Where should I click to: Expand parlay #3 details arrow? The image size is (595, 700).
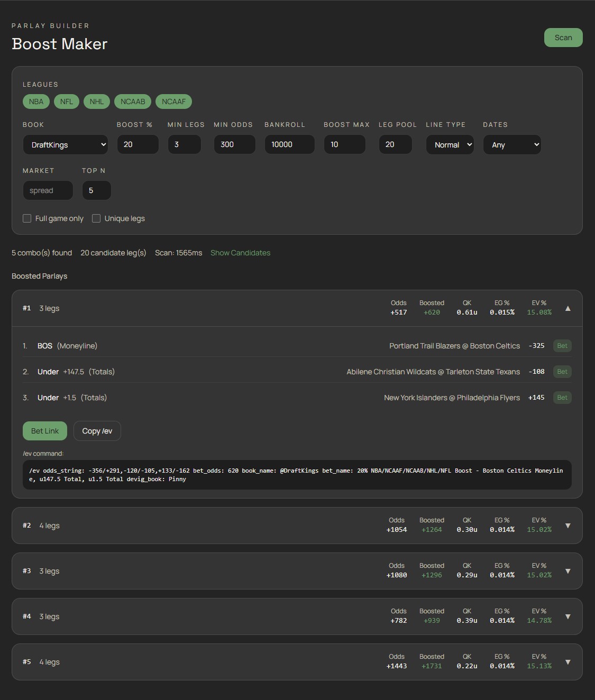point(567,571)
